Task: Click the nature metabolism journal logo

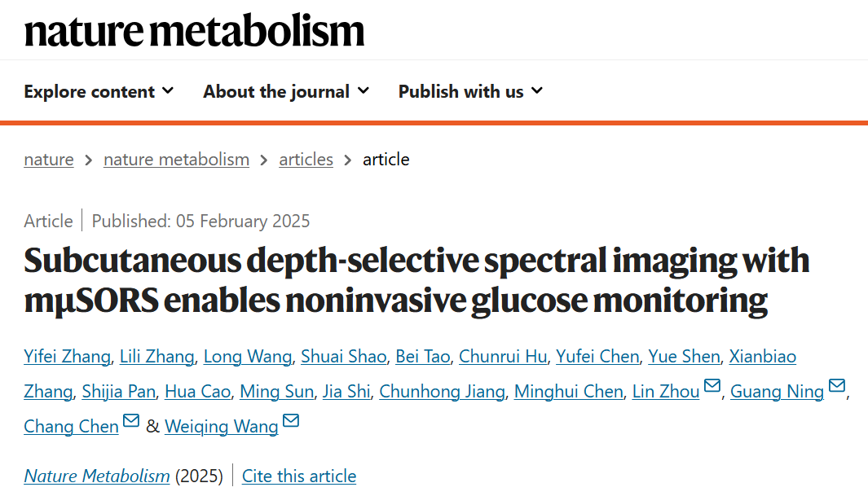Action: (x=194, y=30)
